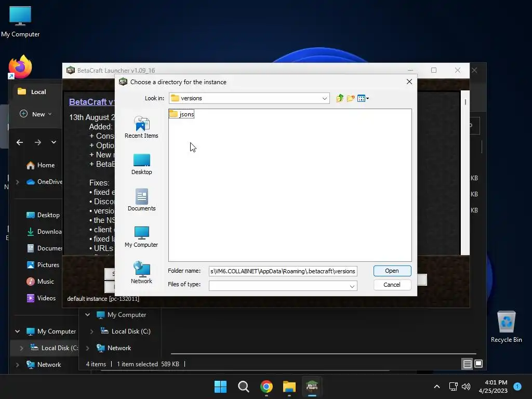This screenshot has height=399, width=532.
Task: Expand Local Disk (C:) in left sidebar
Action: pos(21,348)
